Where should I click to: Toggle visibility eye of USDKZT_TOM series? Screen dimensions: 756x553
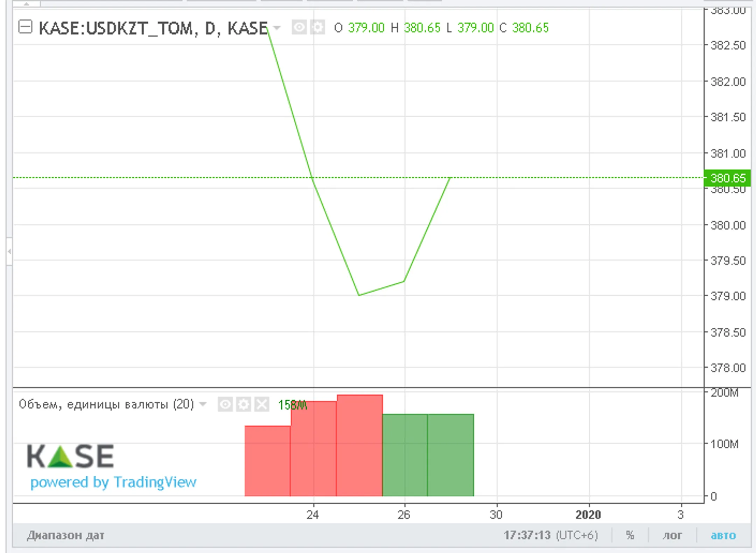tap(299, 27)
